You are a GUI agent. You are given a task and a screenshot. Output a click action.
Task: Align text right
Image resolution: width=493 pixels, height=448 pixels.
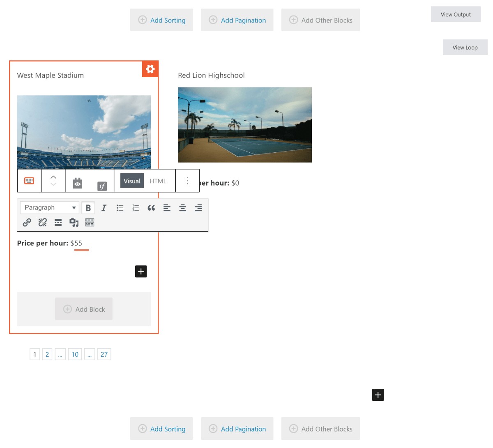(198, 208)
